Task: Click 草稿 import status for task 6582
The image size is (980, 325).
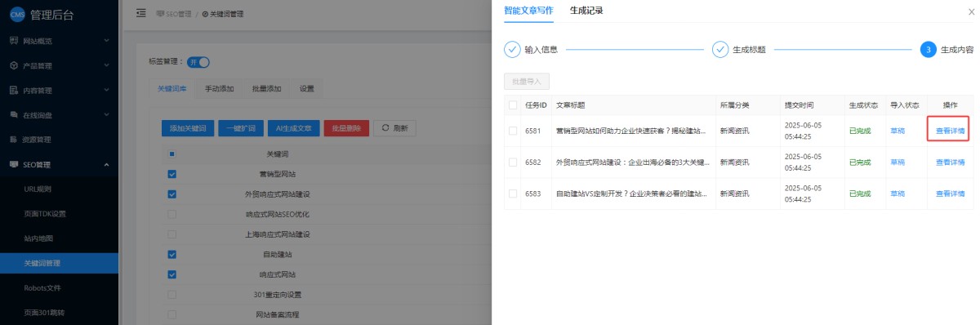Action: click(x=898, y=162)
